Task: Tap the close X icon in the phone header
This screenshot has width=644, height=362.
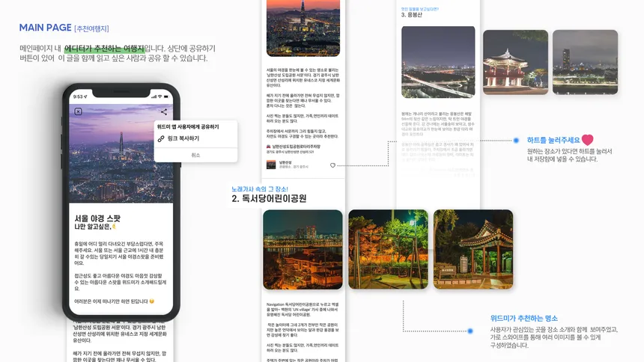Action: click(x=78, y=111)
